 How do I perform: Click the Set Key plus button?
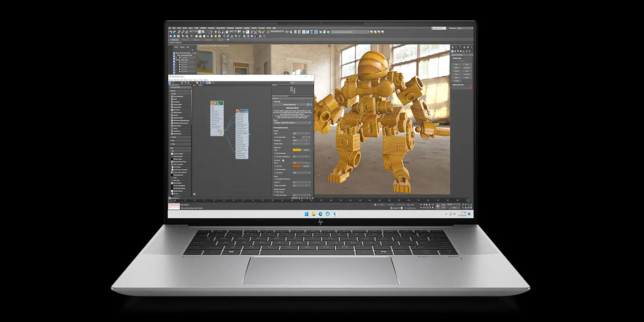pyautogui.click(x=437, y=206)
